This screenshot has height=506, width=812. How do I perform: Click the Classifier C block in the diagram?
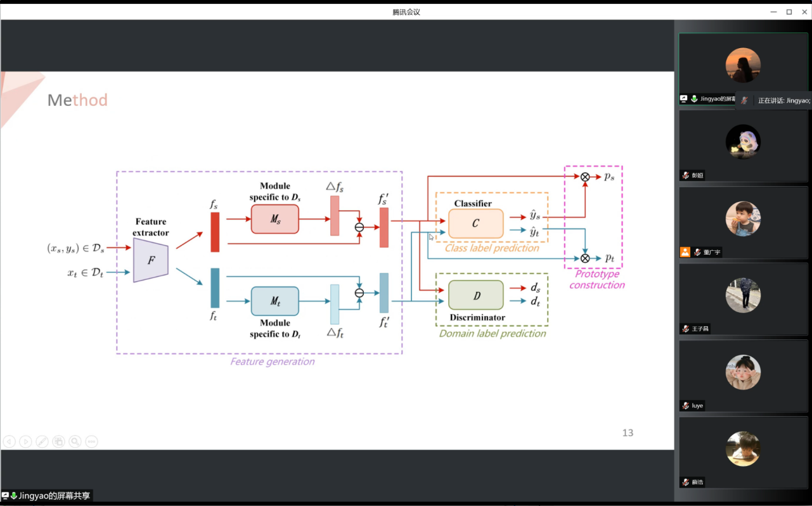coord(475,223)
